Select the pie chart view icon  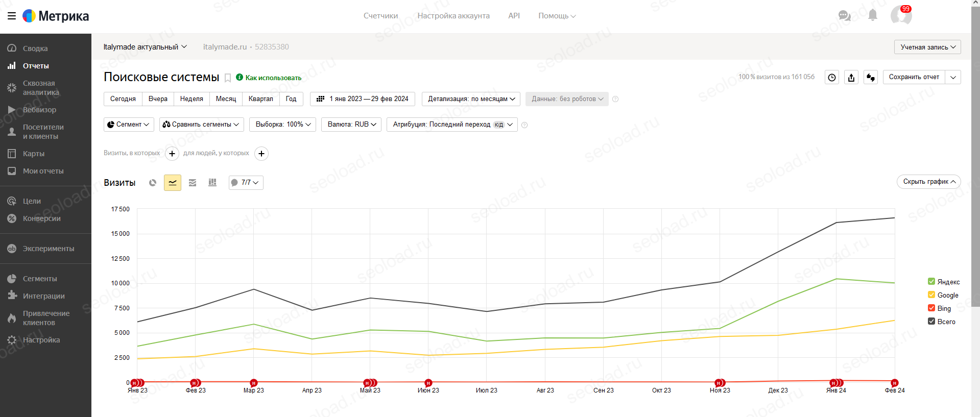(x=153, y=183)
